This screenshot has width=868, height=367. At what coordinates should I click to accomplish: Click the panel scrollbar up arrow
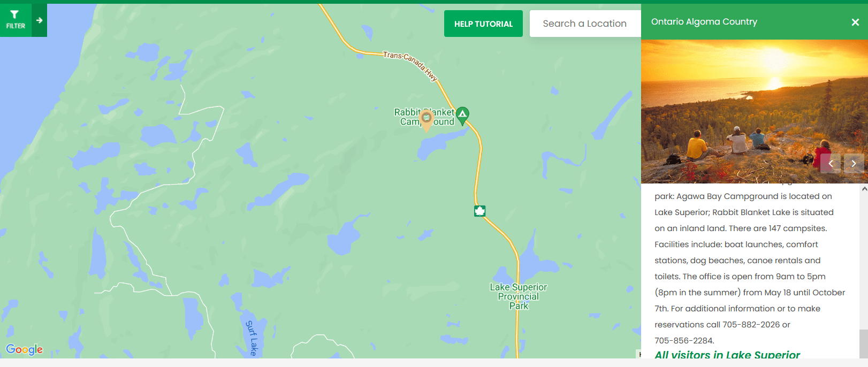pyautogui.click(x=864, y=189)
